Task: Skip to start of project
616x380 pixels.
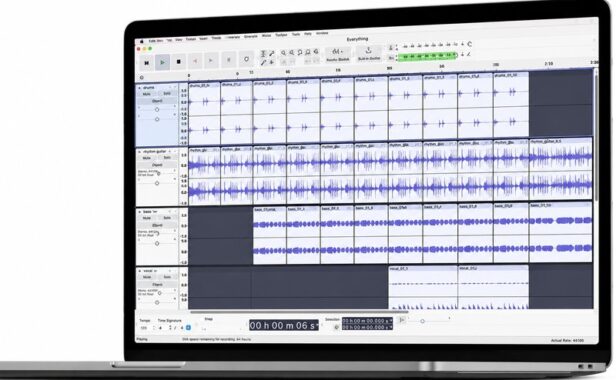Action: [195, 61]
